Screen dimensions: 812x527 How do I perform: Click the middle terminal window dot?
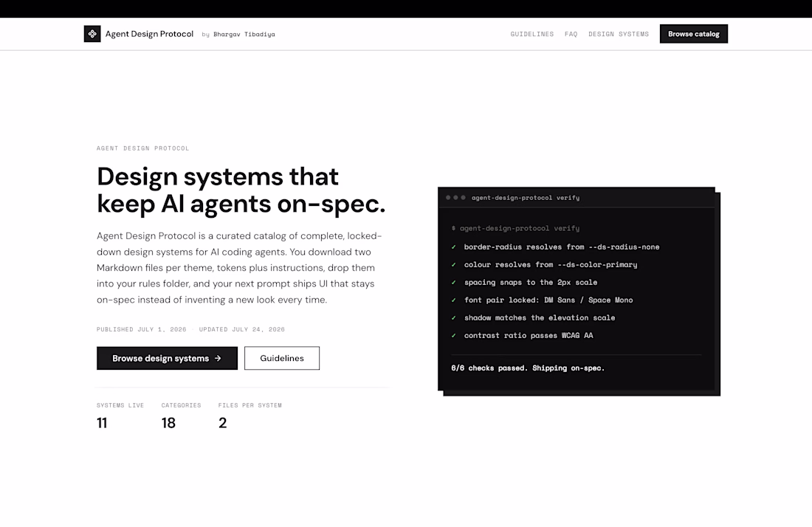click(455, 198)
